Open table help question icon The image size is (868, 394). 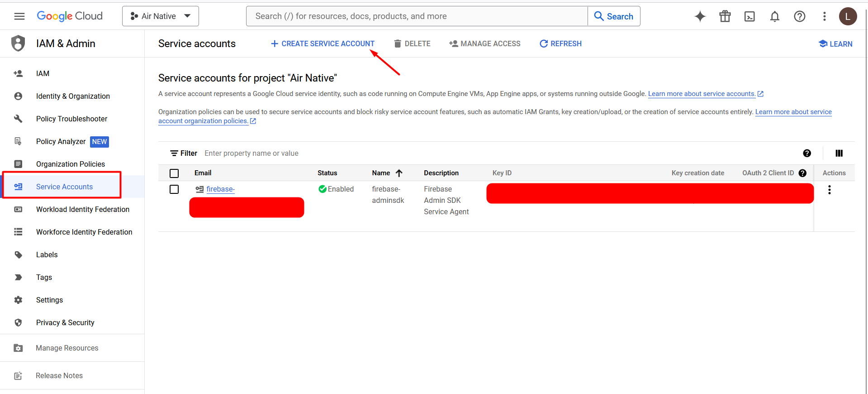[x=807, y=153]
